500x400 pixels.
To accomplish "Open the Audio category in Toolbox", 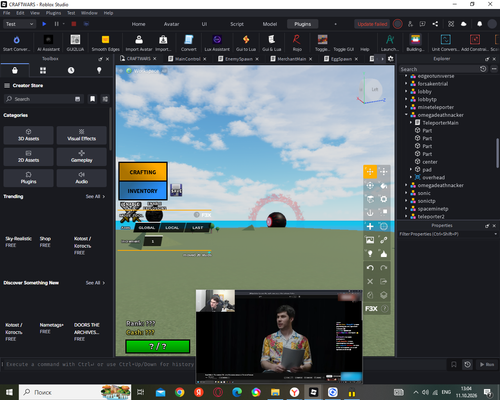I will click(x=81, y=178).
